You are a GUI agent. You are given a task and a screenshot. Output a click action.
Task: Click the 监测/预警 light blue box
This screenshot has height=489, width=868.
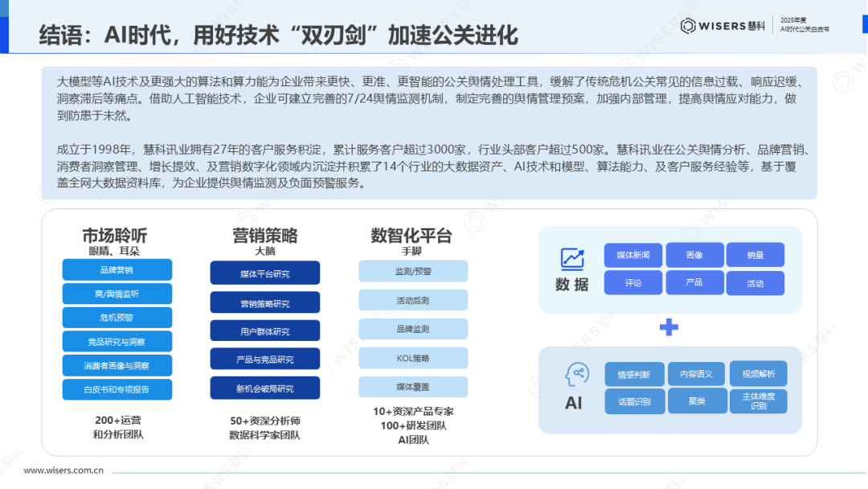coord(413,272)
